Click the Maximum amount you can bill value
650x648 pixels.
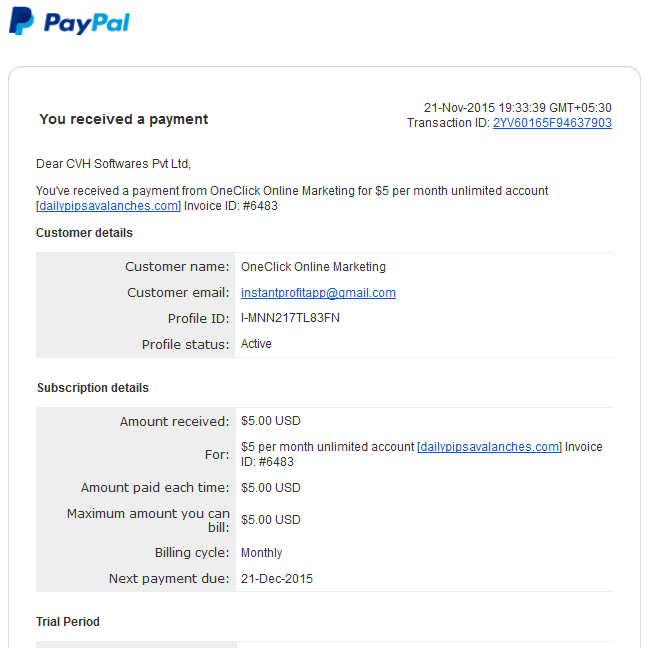point(271,520)
